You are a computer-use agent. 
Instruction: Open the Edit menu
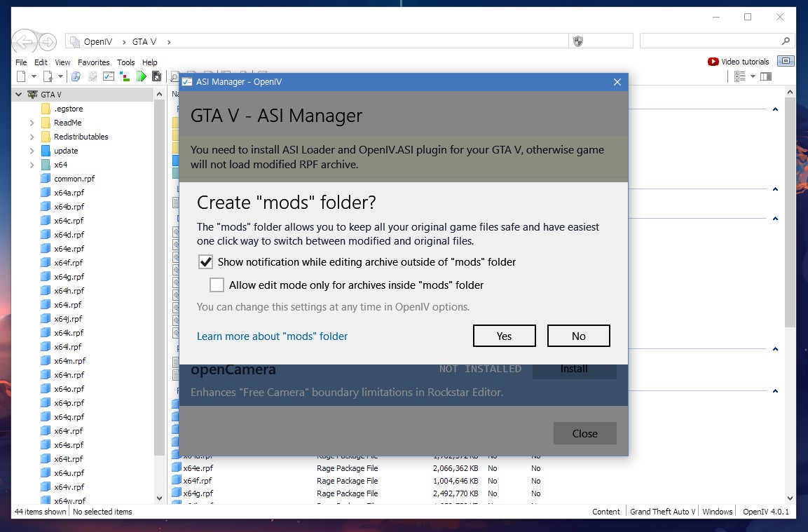[41, 62]
